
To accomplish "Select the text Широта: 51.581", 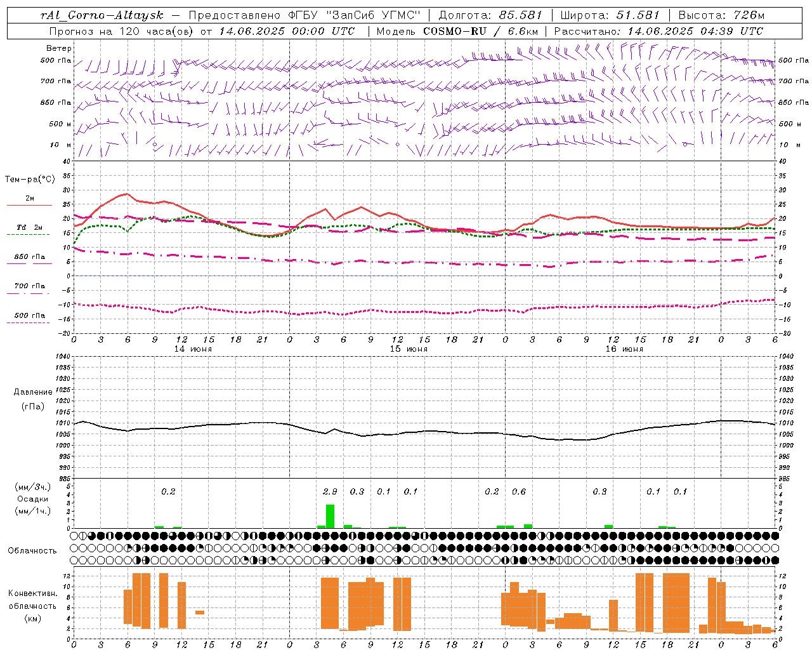I will (x=610, y=15).
